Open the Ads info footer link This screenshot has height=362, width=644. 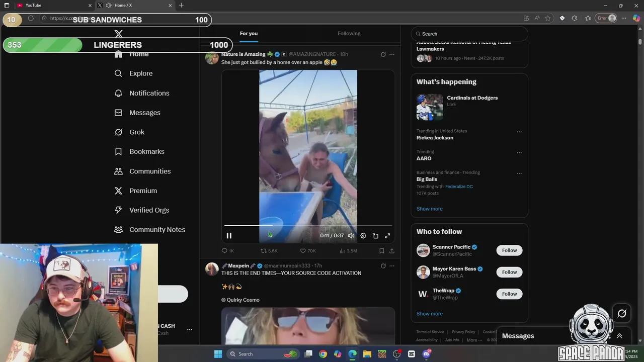pyautogui.click(x=452, y=340)
